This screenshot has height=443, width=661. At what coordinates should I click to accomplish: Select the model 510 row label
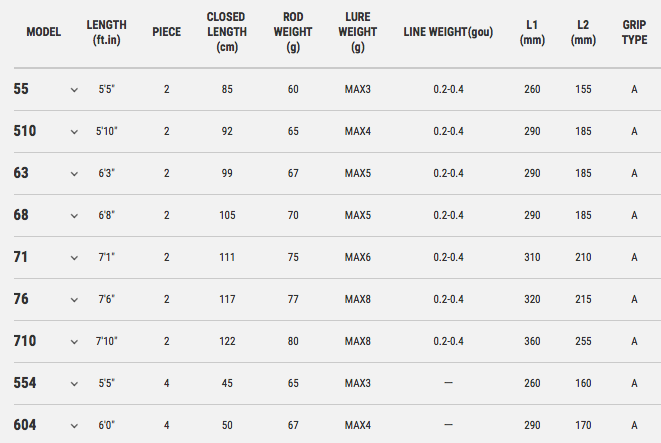click(x=25, y=131)
